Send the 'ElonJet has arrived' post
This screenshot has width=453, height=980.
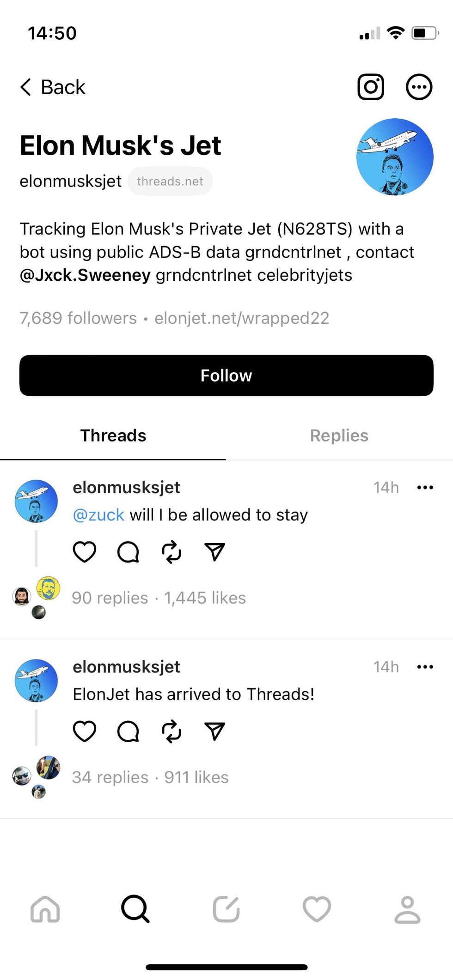tap(214, 731)
